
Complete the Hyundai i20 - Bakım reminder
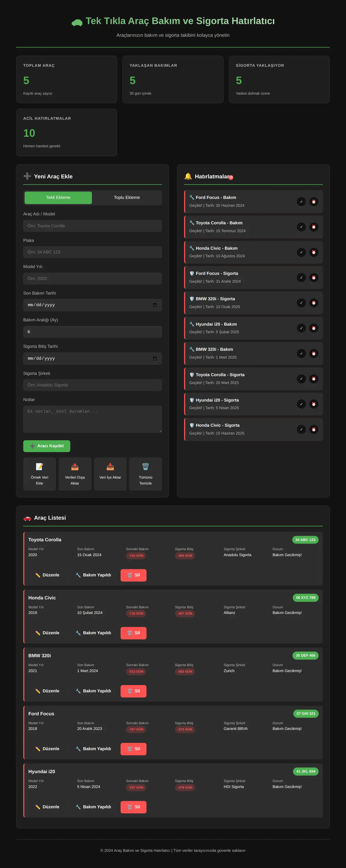[301, 328]
